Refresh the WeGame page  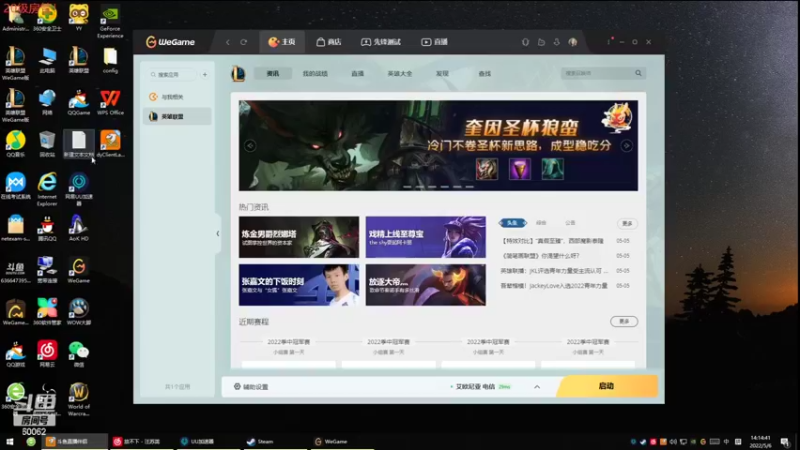coord(244,42)
